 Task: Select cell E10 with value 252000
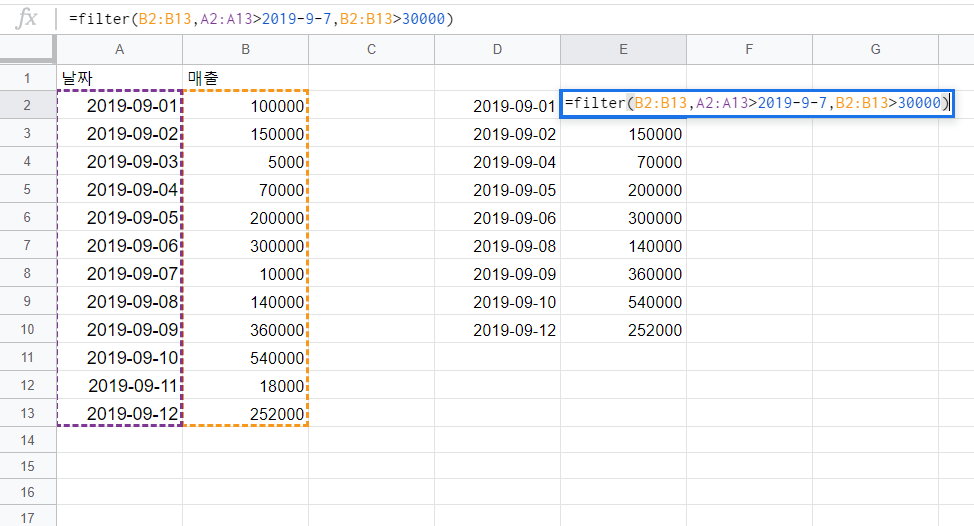pos(624,329)
